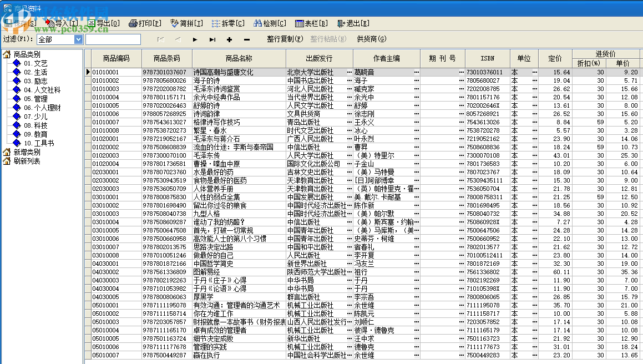
Task: Select category 09.教育 in tree
Action: click(36, 134)
